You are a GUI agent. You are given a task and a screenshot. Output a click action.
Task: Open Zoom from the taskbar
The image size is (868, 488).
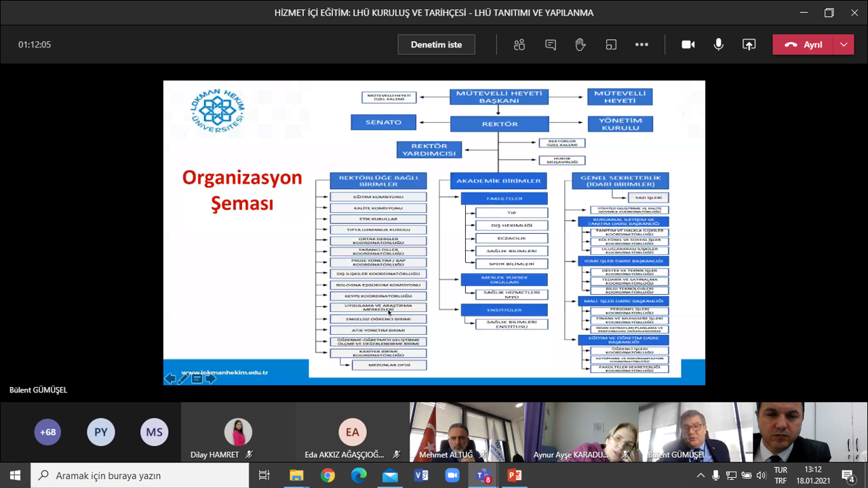pyautogui.click(x=452, y=475)
